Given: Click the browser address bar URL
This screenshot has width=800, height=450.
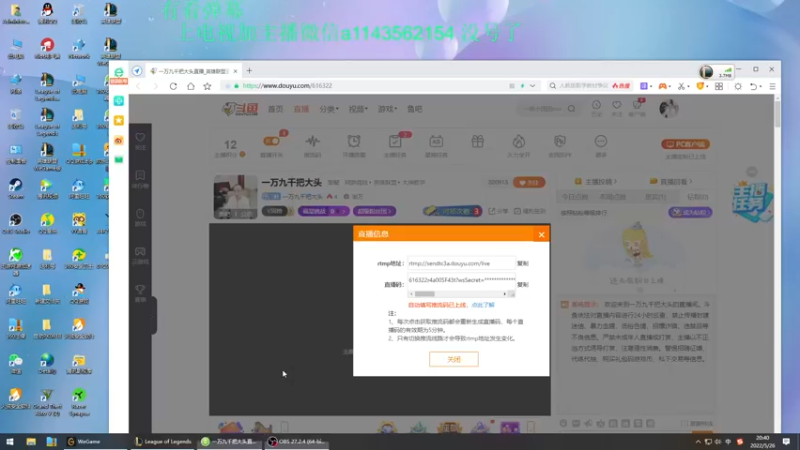Looking at the screenshot, I should pyautogui.click(x=287, y=86).
